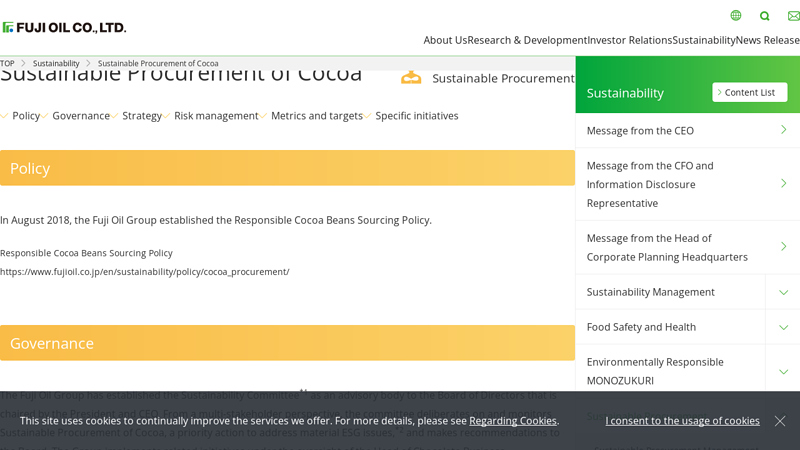The image size is (800, 450).
Task: Open Sustainability Management sidebar item
Action: click(x=651, y=292)
